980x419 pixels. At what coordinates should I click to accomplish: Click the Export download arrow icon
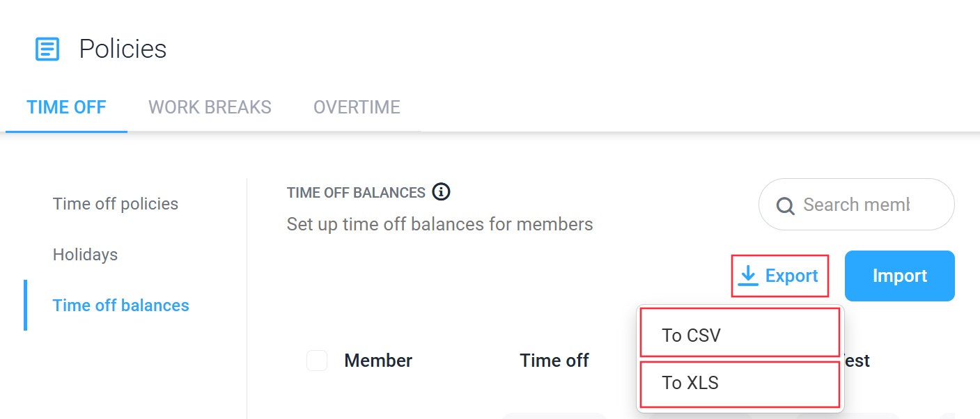(748, 276)
